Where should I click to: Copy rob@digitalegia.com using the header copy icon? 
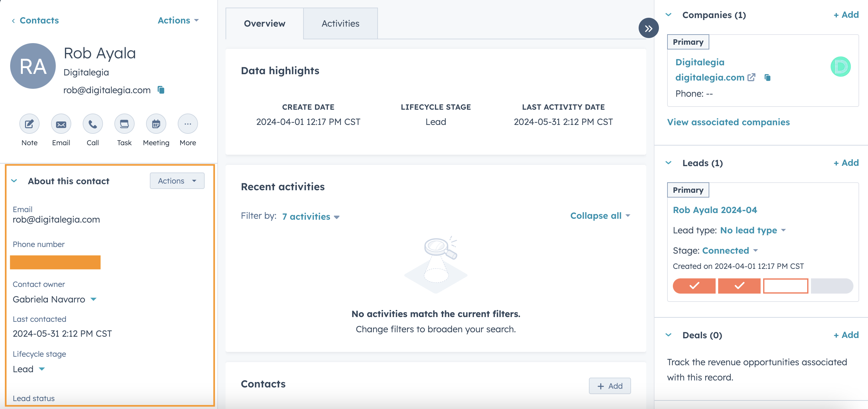pos(161,90)
